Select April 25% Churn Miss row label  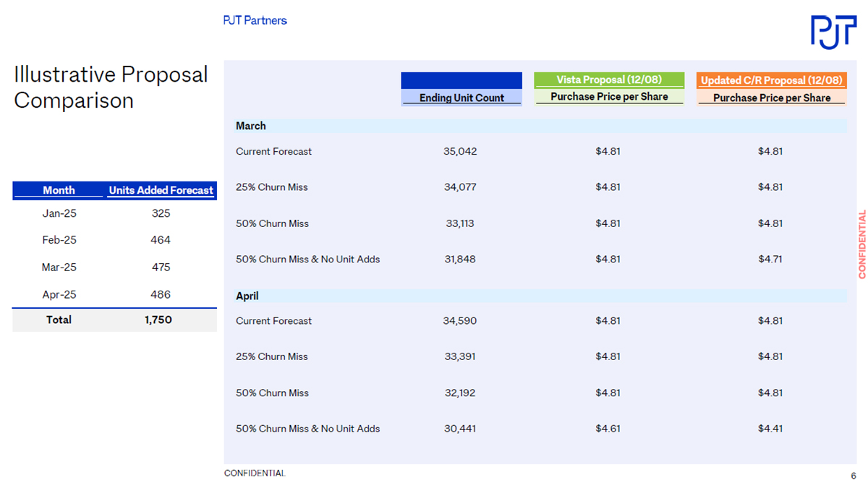pos(272,356)
